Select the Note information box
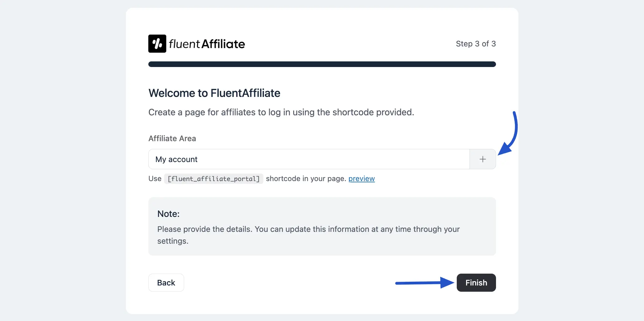 pyautogui.click(x=322, y=227)
